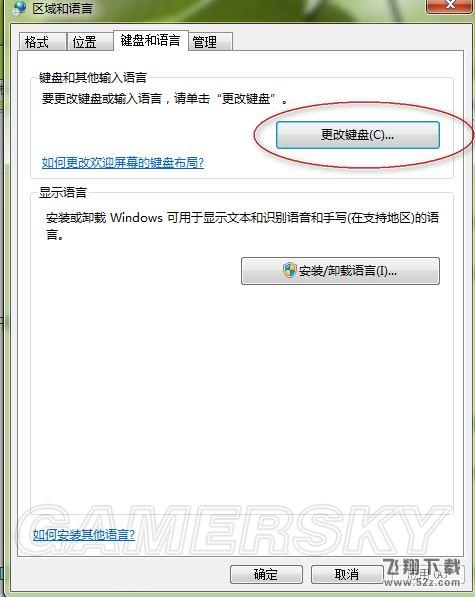Screen dimensions: 475x597
Task: Click the shield icon on the install/uninstall languages button
Action: [290, 270]
